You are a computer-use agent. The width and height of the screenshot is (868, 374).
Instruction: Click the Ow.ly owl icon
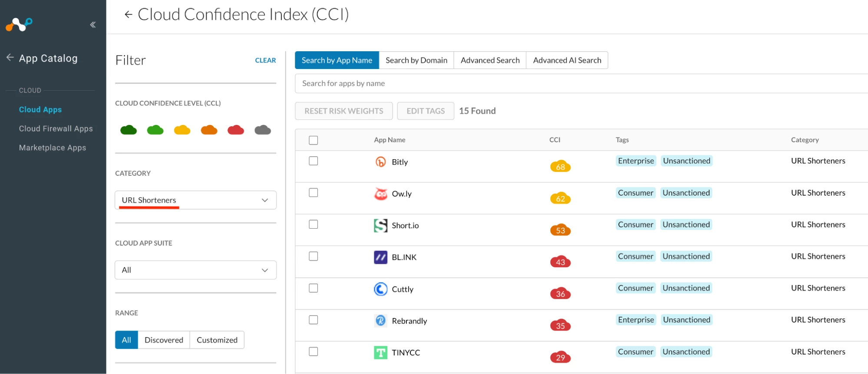[380, 194]
